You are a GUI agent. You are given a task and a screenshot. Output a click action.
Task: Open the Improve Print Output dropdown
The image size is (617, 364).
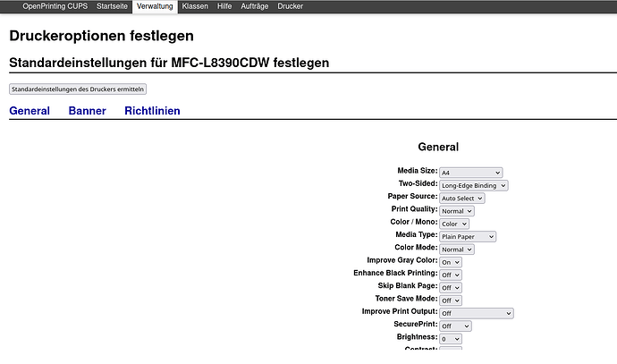point(477,313)
